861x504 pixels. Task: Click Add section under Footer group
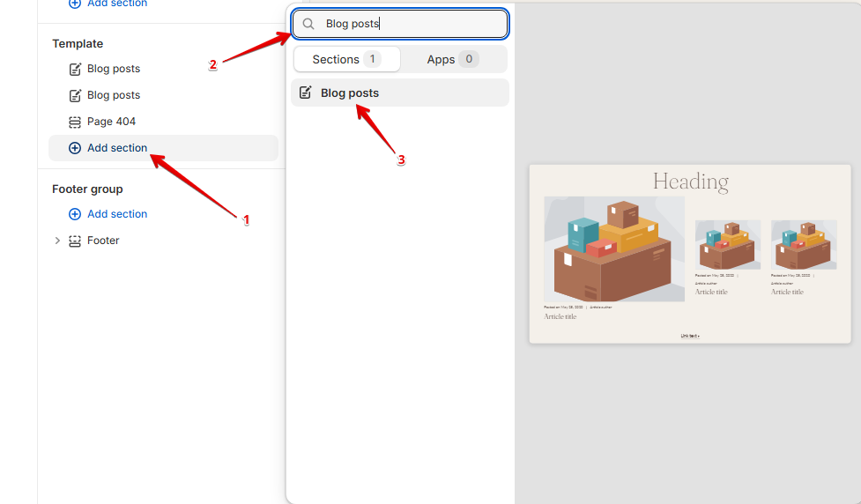pyautogui.click(x=117, y=214)
